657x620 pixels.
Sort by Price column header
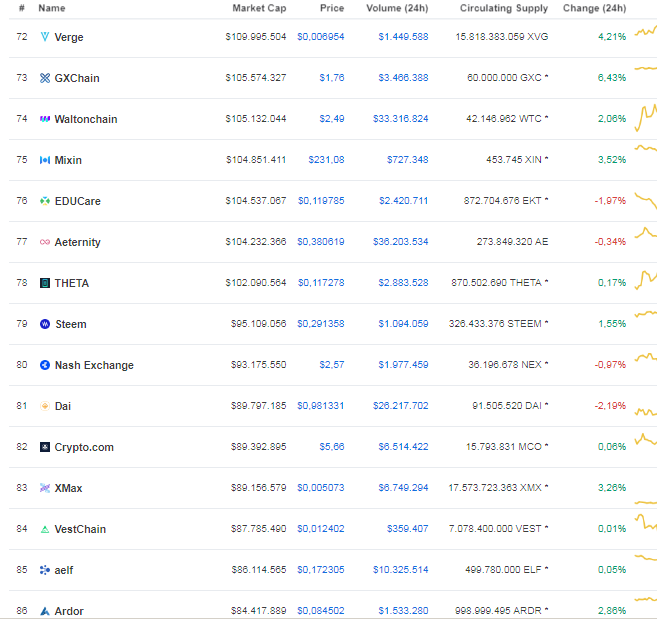(332, 8)
